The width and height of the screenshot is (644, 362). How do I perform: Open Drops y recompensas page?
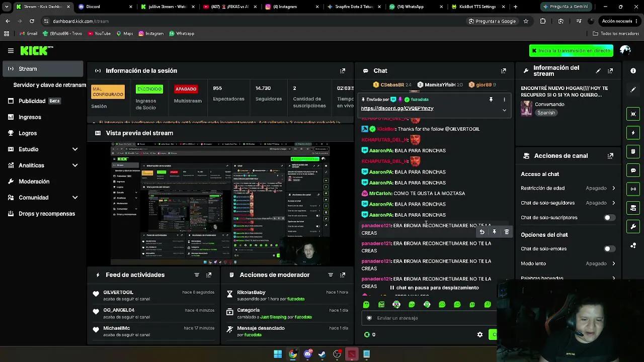click(x=43, y=214)
